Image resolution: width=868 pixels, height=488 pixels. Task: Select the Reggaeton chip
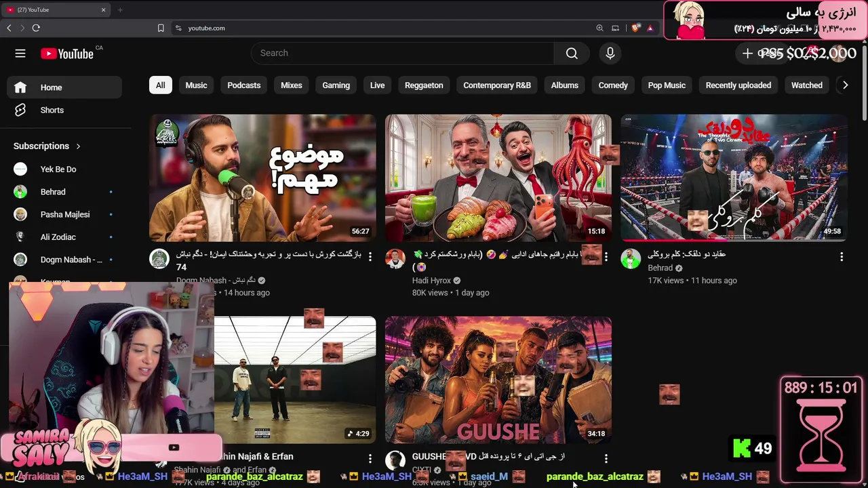tap(424, 85)
